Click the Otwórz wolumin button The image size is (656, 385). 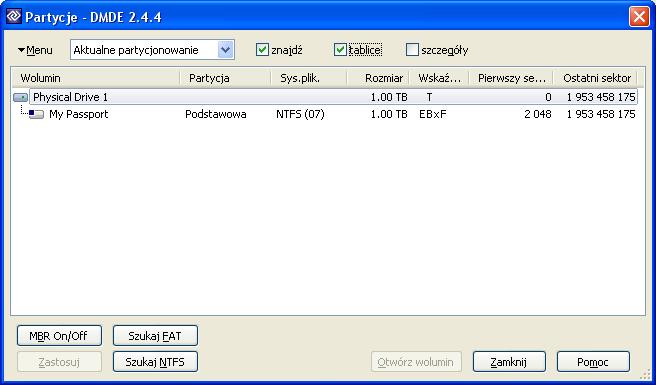[x=416, y=362]
